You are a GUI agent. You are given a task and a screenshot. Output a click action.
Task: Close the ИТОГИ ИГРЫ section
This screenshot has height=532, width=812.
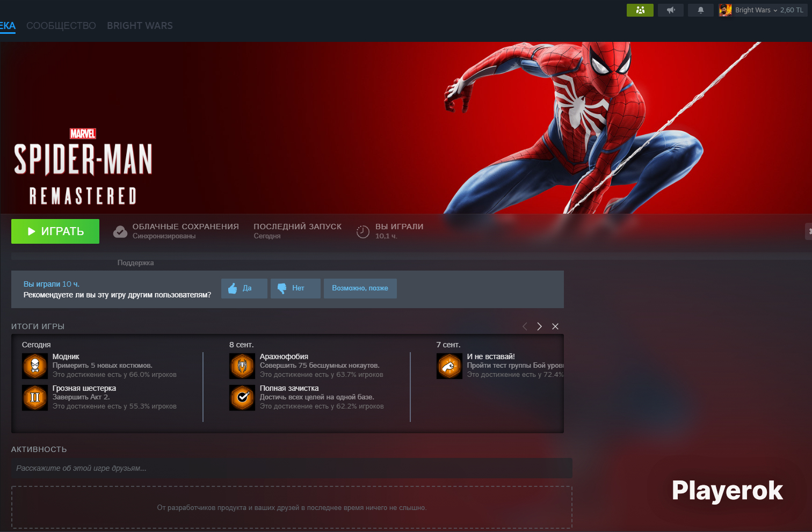click(555, 326)
